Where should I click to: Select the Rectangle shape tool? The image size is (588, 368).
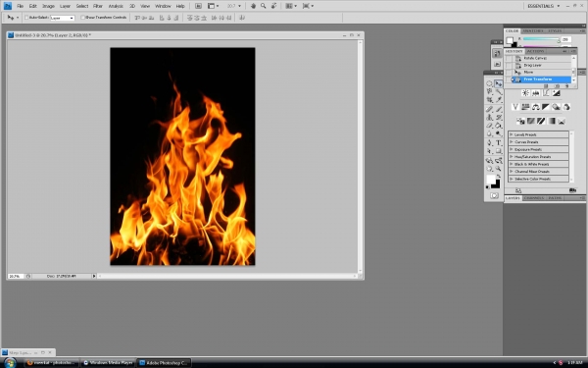[499, 150]
